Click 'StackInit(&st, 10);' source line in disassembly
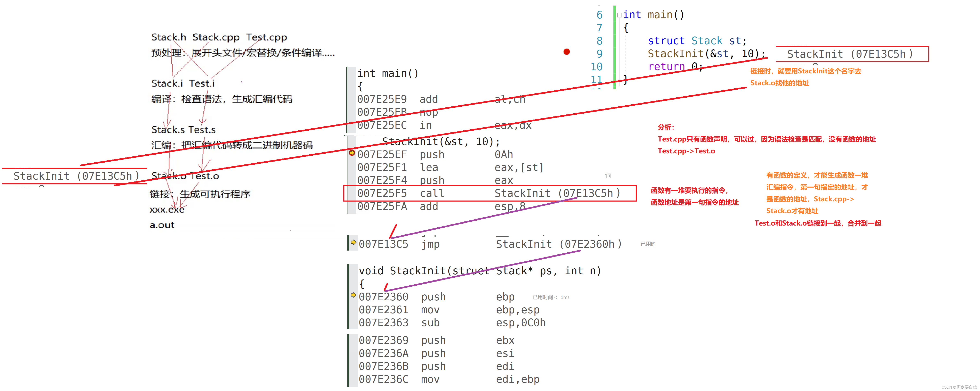Screen dimensions: 980x391 (441, 142)
